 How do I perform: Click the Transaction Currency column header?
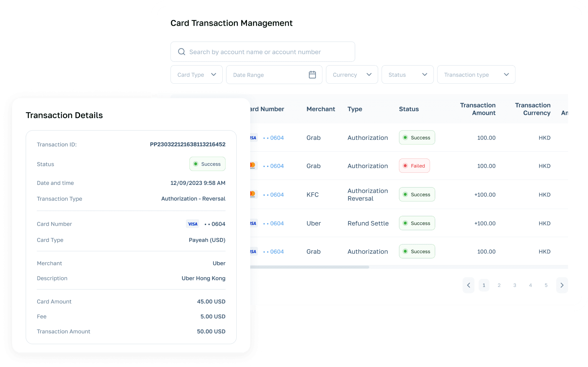coord(533,109)
